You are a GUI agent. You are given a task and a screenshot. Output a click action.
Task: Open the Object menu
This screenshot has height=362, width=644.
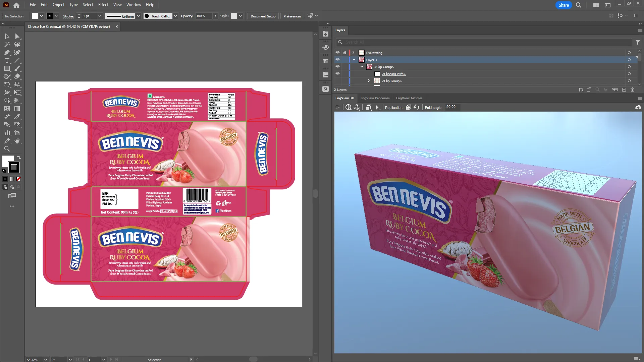58,5
